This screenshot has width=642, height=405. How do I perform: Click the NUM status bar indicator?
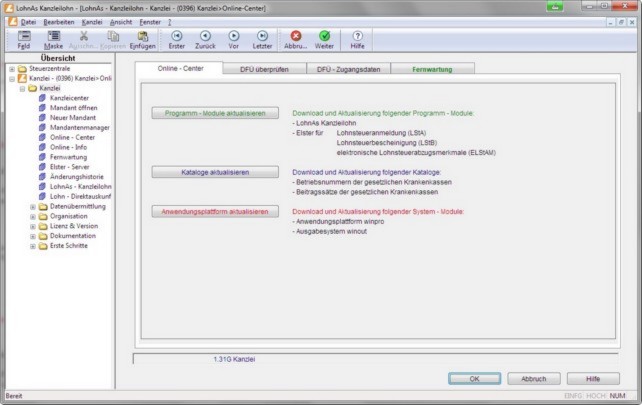click(617, 396)
